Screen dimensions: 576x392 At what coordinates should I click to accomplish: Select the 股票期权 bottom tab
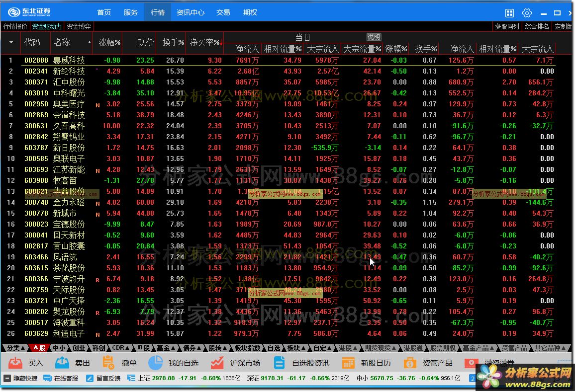443,348
